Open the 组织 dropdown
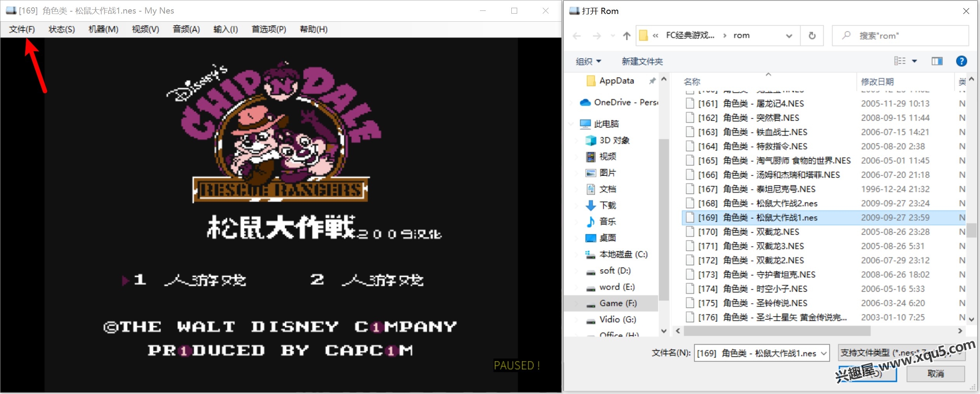Screen dimensions: 980x394 point(588,61)
